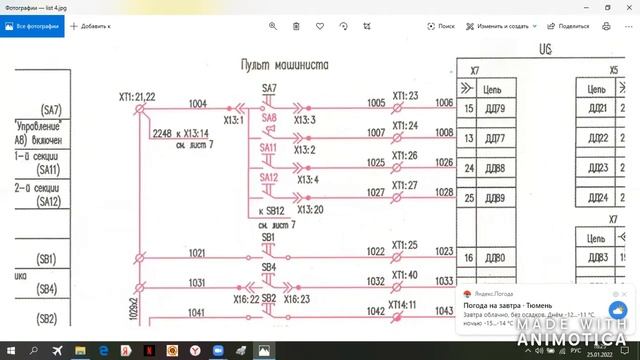Screen dimensions: 640x360
Task: Expand the Изменить и создать dropdown
Action: click(501, 26)
